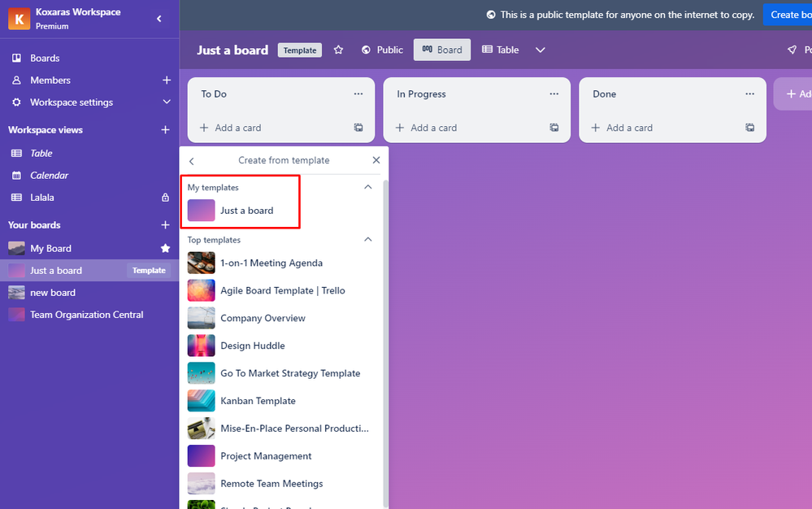
Task: Go back in the Create from template popup
Action: click(192, 161)
